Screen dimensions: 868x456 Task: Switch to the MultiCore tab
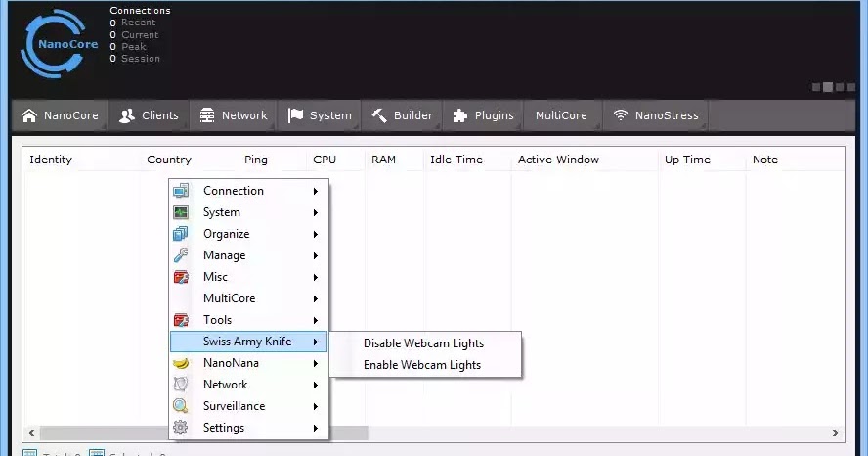561,115
